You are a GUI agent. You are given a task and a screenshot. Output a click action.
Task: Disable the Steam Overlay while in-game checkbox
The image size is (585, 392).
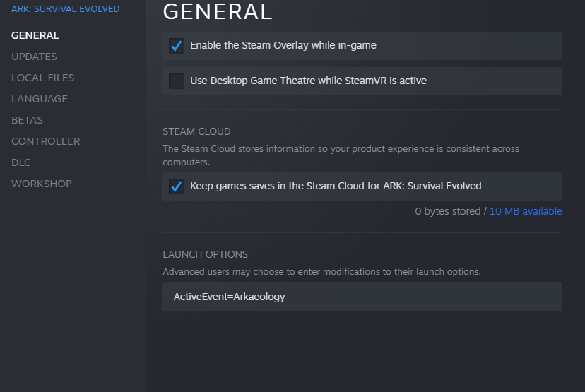click(x=177, y=46)
